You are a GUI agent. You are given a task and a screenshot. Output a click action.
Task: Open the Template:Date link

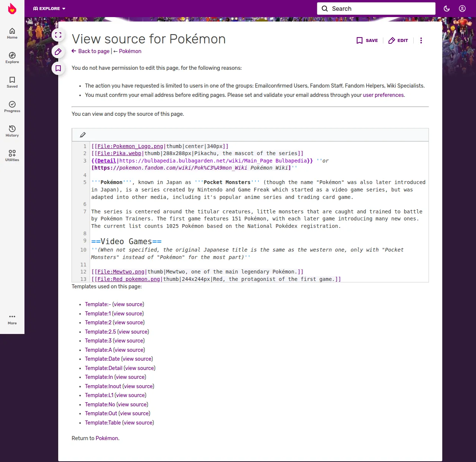102,359
